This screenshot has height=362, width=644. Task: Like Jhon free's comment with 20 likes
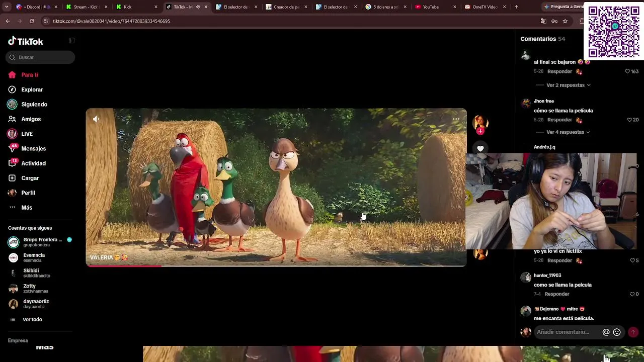click(629, 120)
